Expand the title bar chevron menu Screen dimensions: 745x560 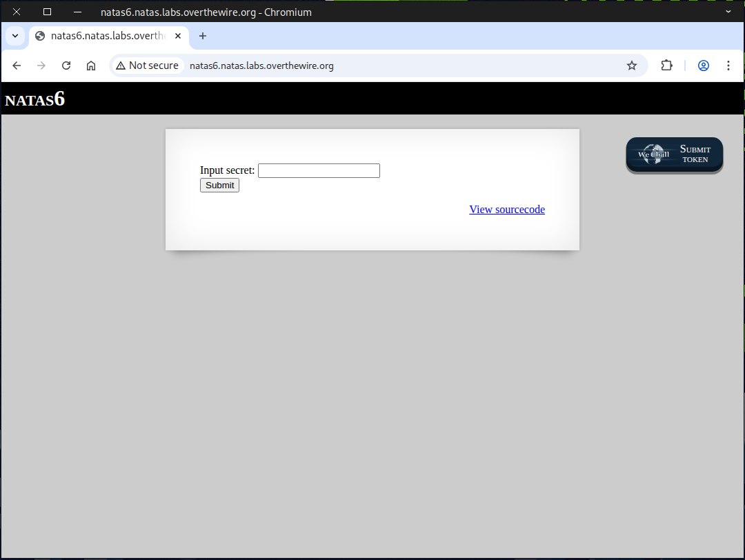(x=728, y=12)
